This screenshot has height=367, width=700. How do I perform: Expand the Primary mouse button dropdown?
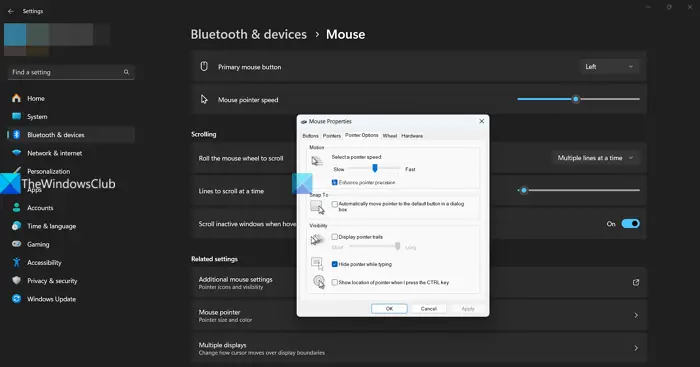point(609,67)
